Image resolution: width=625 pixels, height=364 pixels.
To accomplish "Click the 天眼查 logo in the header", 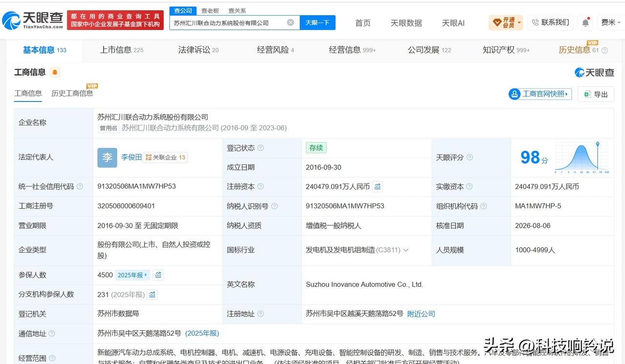I will pyautogui.click(x=32, y=20).
